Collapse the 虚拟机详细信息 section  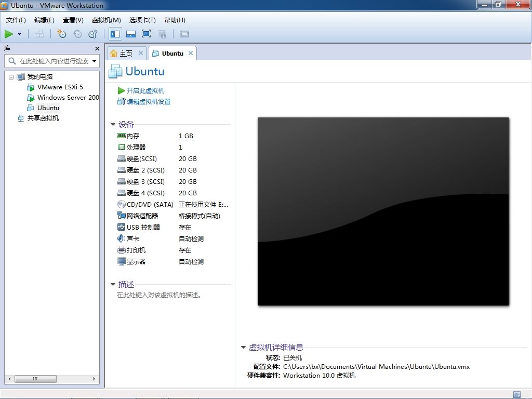[x=243, y=347]
